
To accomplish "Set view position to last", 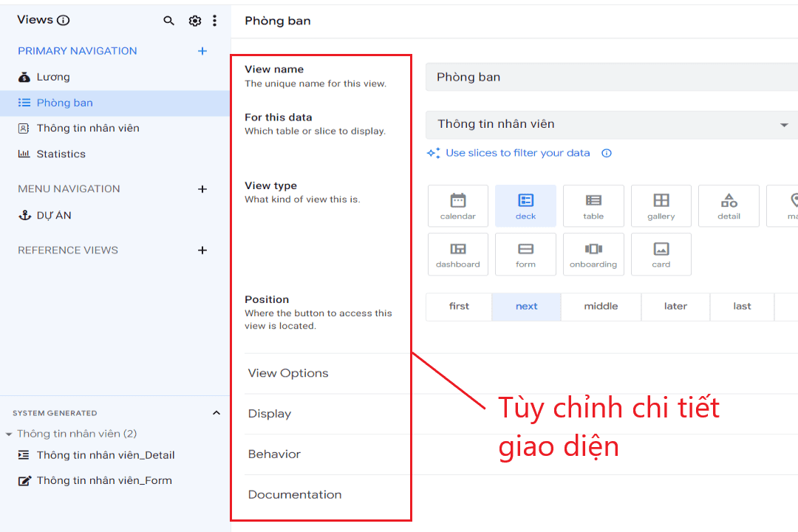I will (742, 306).
